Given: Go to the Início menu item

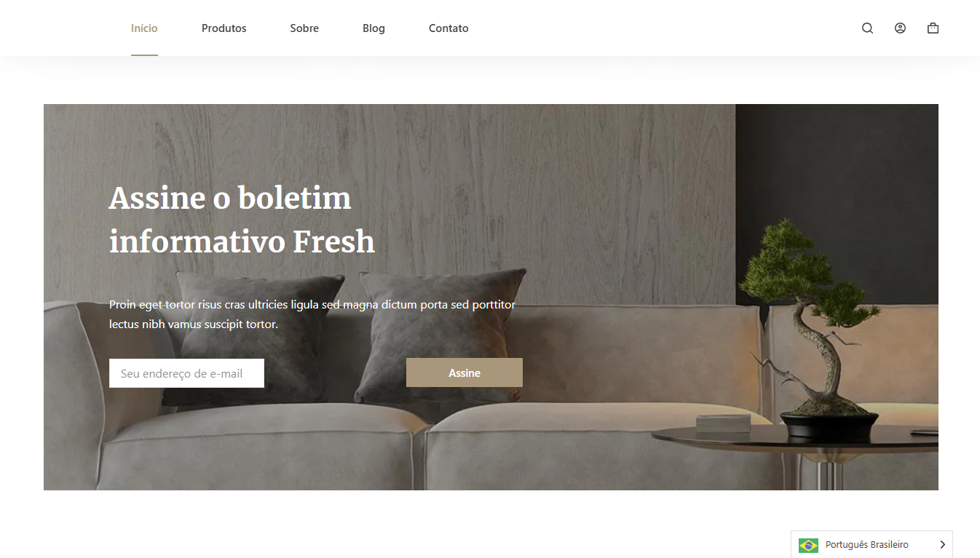Looking at the screenshot, I should pyautogui.click(x=144, y=28).
